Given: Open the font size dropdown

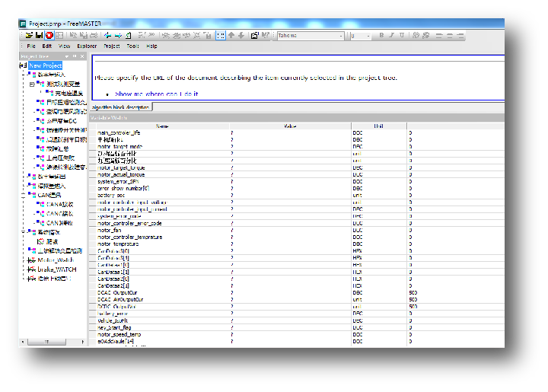Looking at the screenshot, I should tap(368, 36).
